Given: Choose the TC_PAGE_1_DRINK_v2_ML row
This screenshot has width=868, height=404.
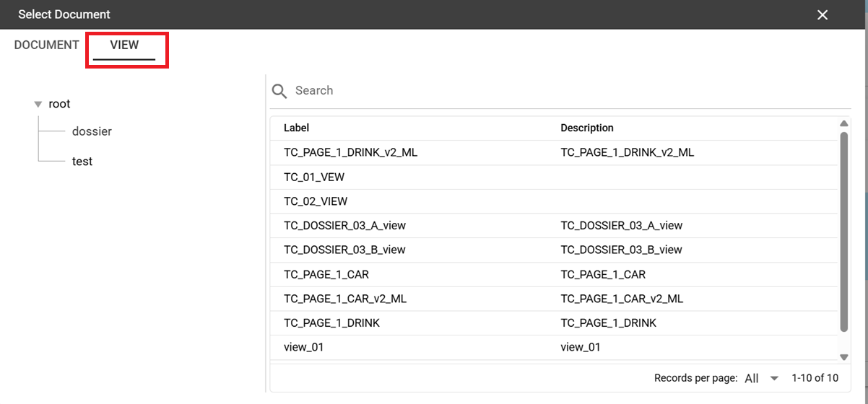Looking at the screenshot, I should tap(554, 152).
